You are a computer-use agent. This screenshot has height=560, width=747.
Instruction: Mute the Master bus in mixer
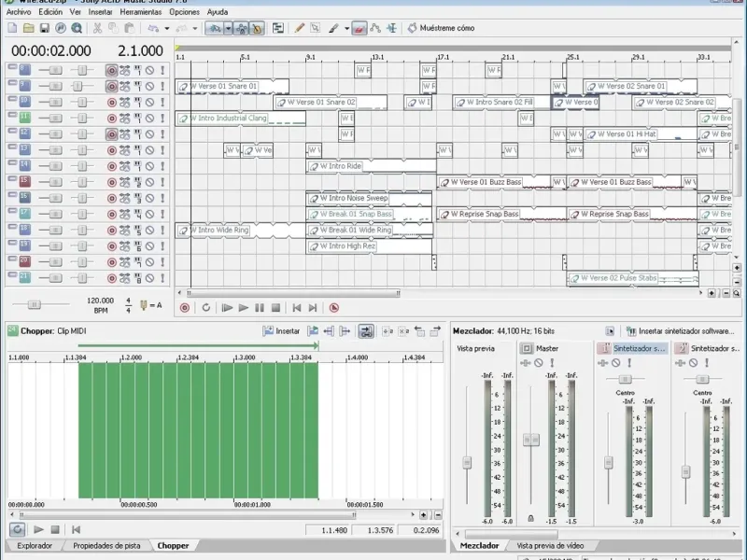pyautogui.click(x=538, y=363)
